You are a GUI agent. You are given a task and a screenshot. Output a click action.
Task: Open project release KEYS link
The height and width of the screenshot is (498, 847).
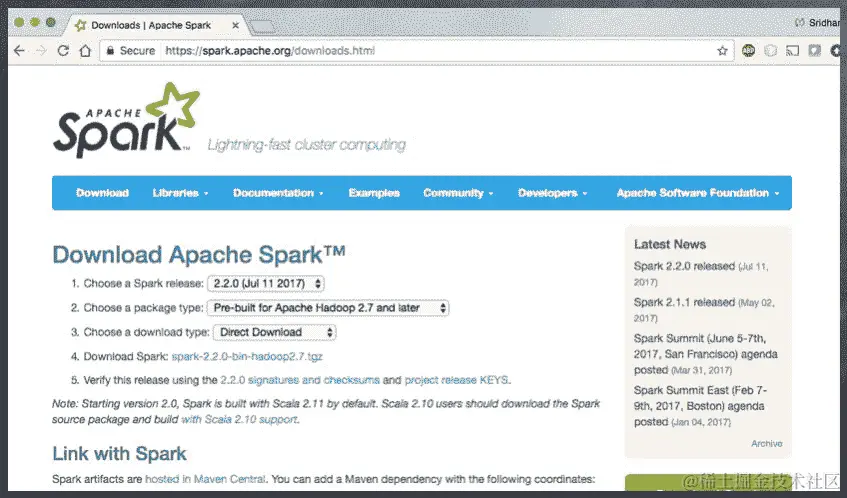click(x=456, y=380)
